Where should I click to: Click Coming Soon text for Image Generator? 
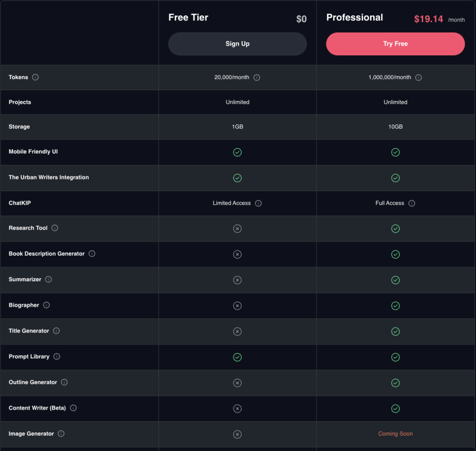pyautogui.click(x=396, y=434)
